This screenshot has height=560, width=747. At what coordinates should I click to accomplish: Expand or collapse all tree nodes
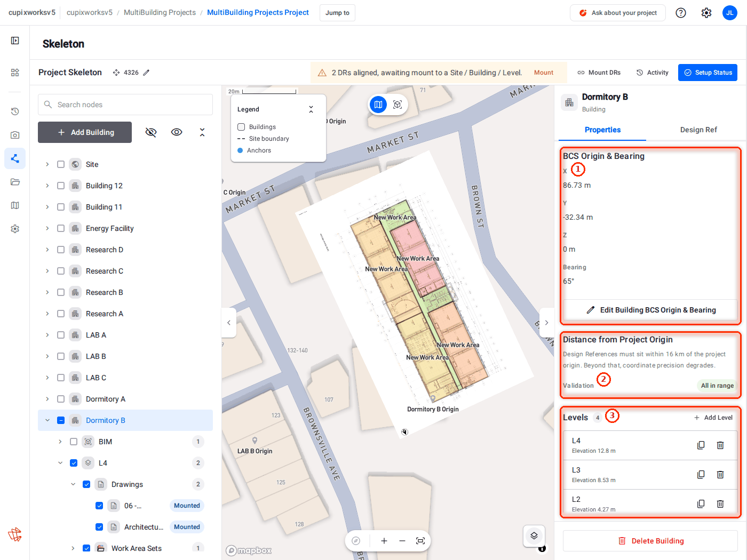click(202, 132)
